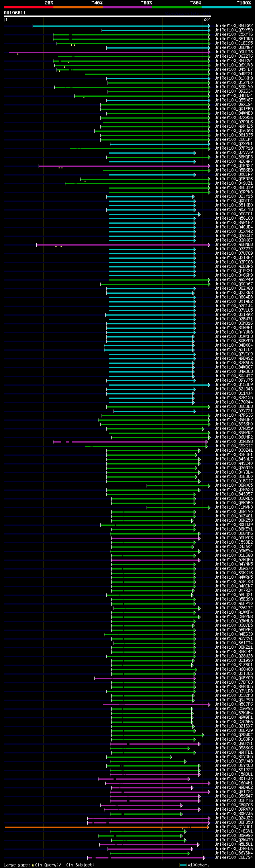Viewport: 255px width, 868px height.
Task: Click hit label UniRef100_B7K6U6
Action: [x=233, y=363]
